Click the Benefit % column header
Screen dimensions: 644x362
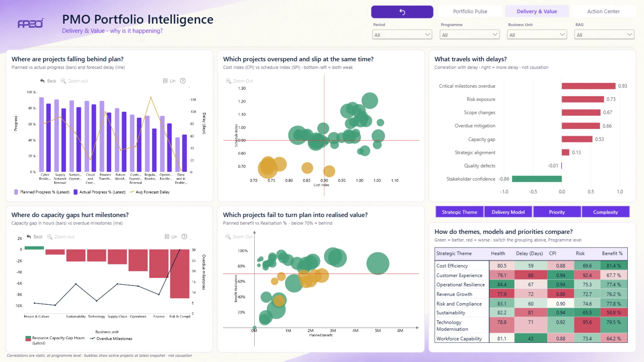[x=612, y=253]
